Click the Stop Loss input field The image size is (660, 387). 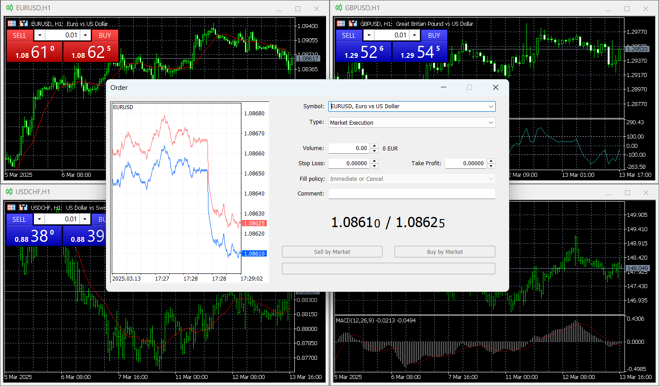[x=349, y=163]
